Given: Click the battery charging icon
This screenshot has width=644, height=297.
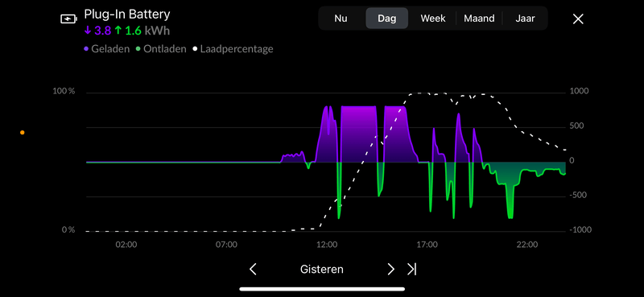Looking at the screenshot, I should click(68, 19).
